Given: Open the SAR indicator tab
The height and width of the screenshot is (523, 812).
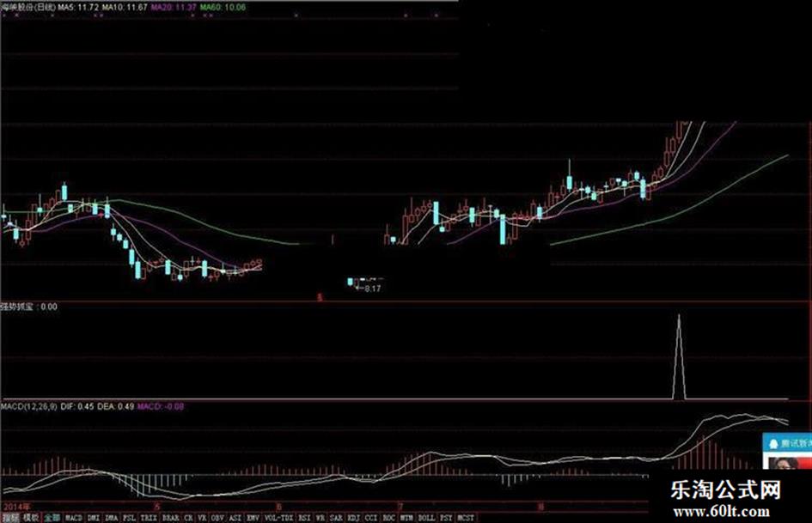Looking at the screenshot, I should (337, 518).
